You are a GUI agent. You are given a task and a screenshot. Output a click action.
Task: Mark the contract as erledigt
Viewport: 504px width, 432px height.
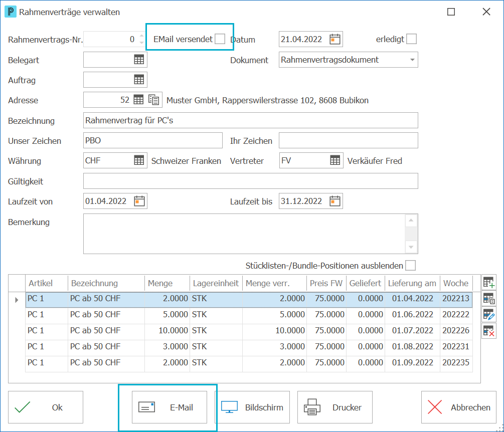point(411,39)
